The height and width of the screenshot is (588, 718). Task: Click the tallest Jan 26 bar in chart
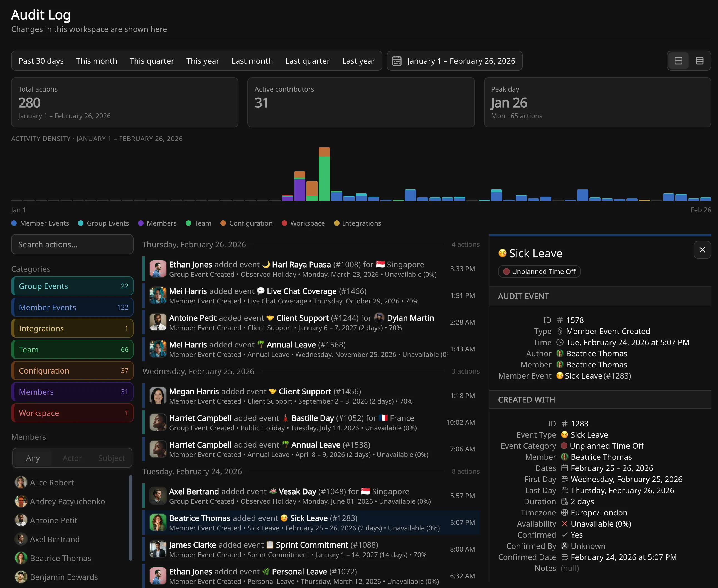[x=324, y=174]
